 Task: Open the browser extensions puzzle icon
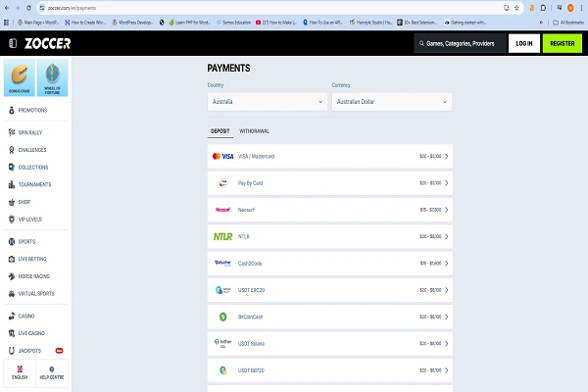pyautogui.click(x=543, y=8)
